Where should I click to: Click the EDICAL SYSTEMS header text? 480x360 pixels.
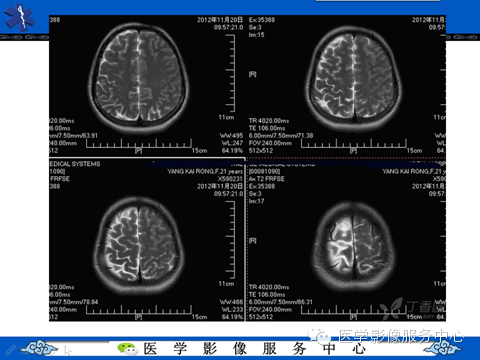tap(75, 164)
